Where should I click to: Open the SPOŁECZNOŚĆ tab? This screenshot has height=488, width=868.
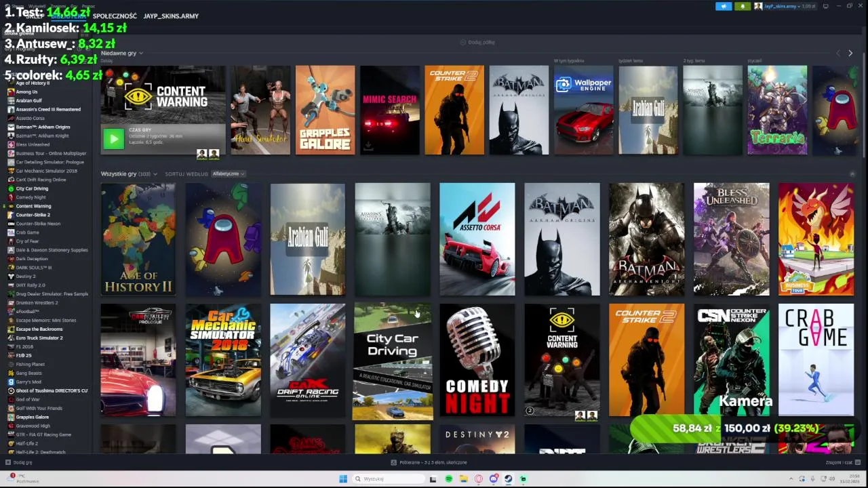(115, 16)
